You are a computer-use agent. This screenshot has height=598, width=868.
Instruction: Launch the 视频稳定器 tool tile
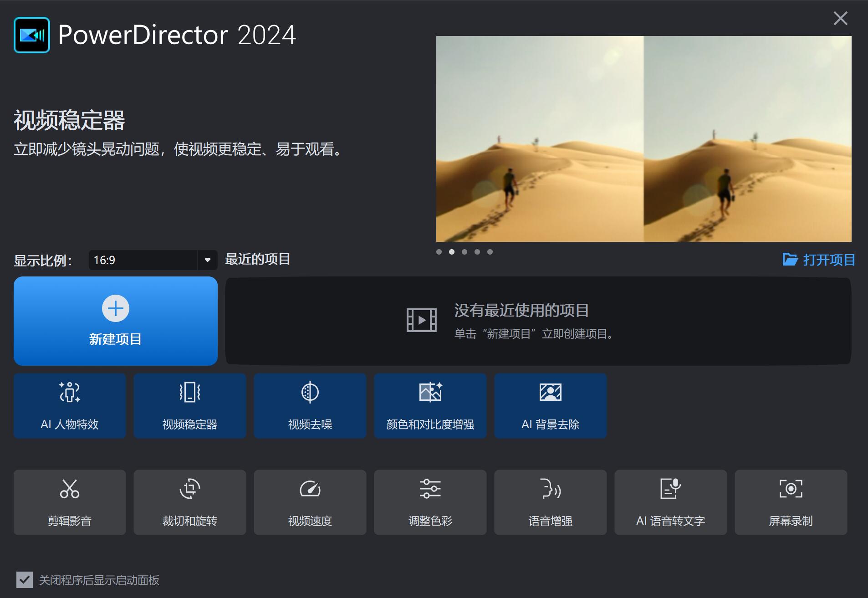[x=190, y=406]
